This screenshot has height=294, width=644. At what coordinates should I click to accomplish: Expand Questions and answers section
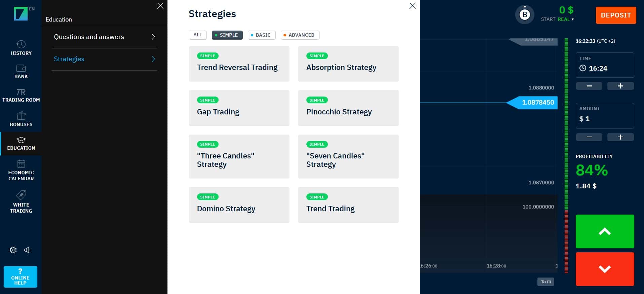[x=104, y=37]
